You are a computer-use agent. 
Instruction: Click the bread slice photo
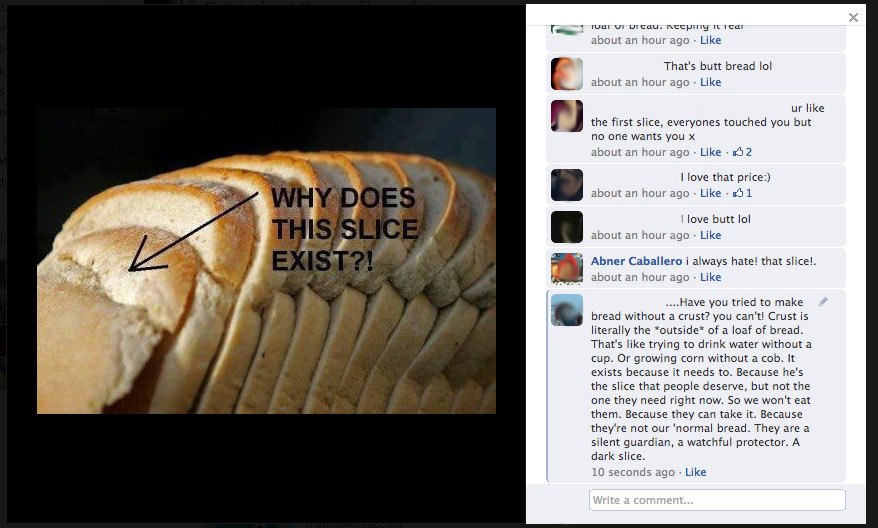pos(266,261)
